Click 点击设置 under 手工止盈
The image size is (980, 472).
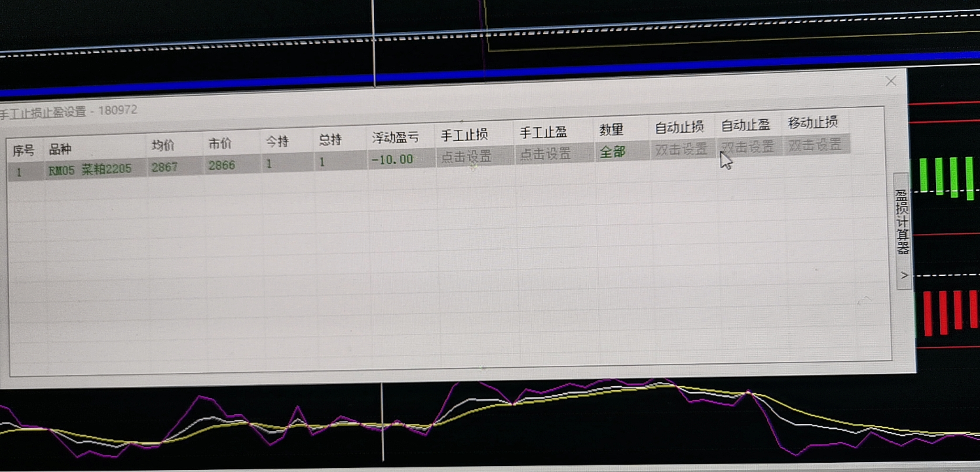point(545,154)
